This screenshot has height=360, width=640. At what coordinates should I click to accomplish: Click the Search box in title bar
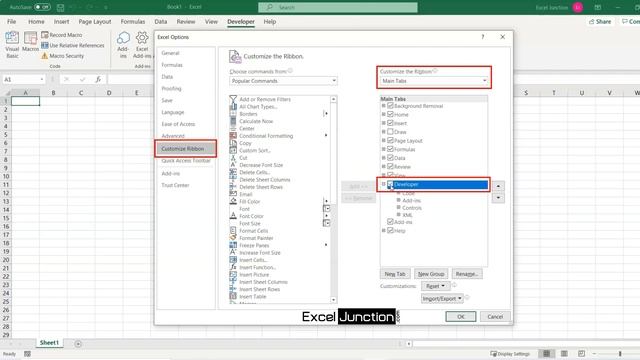click(x=338, y=7)
